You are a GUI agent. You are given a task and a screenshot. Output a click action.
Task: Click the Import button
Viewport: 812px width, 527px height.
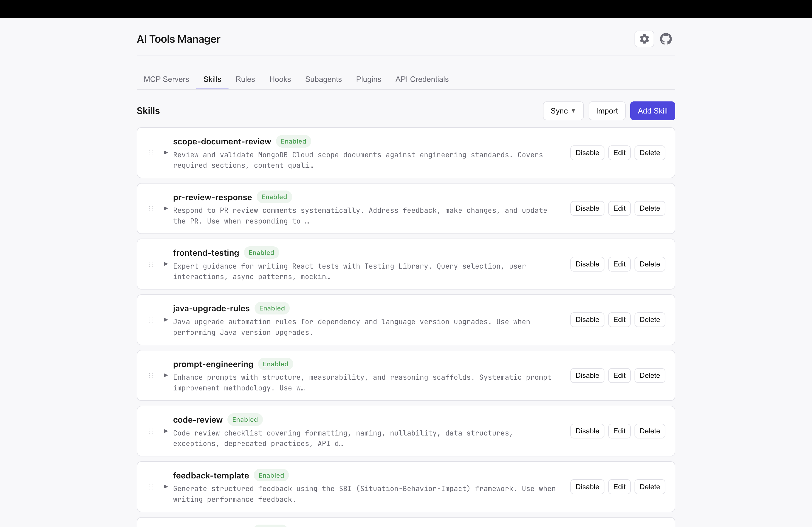[x=607, y=111]
